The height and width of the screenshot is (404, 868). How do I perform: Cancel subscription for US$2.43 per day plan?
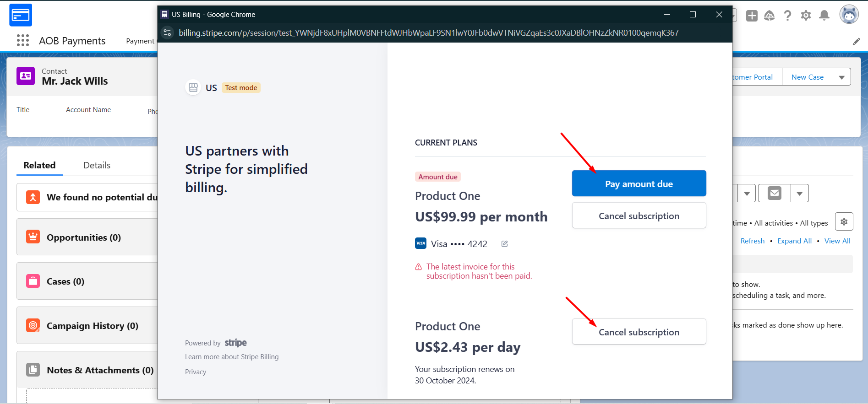tap(639, 332)
